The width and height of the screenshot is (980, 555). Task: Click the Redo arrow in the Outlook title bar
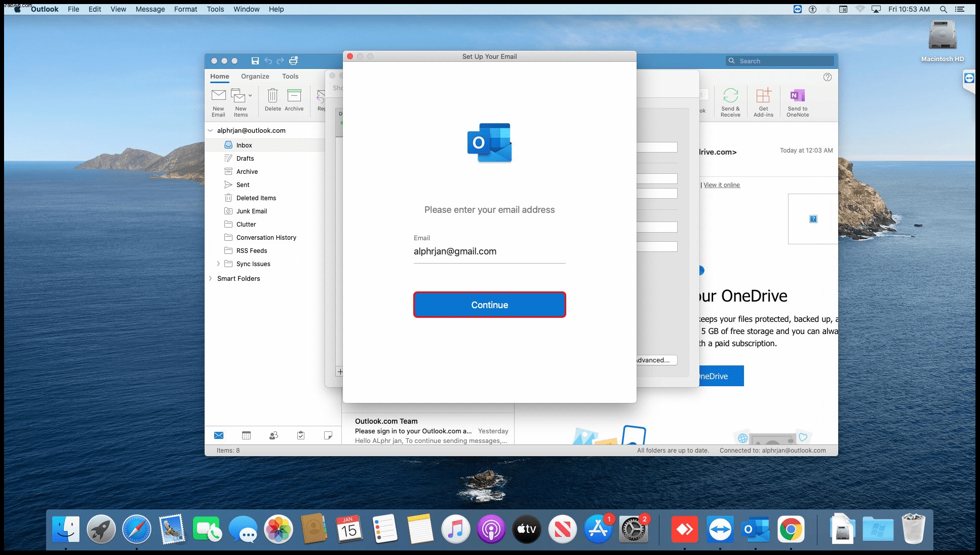[x=280, y=61]
